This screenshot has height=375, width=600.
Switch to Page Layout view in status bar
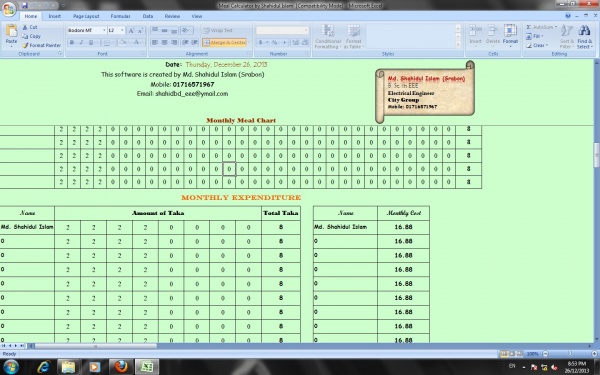tap(512, 354)
